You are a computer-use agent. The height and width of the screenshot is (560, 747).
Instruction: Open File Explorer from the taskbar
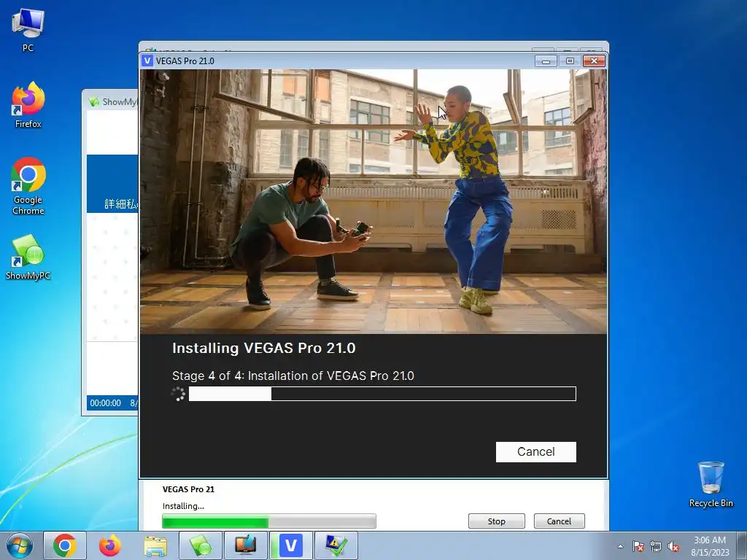pos(155,545)
